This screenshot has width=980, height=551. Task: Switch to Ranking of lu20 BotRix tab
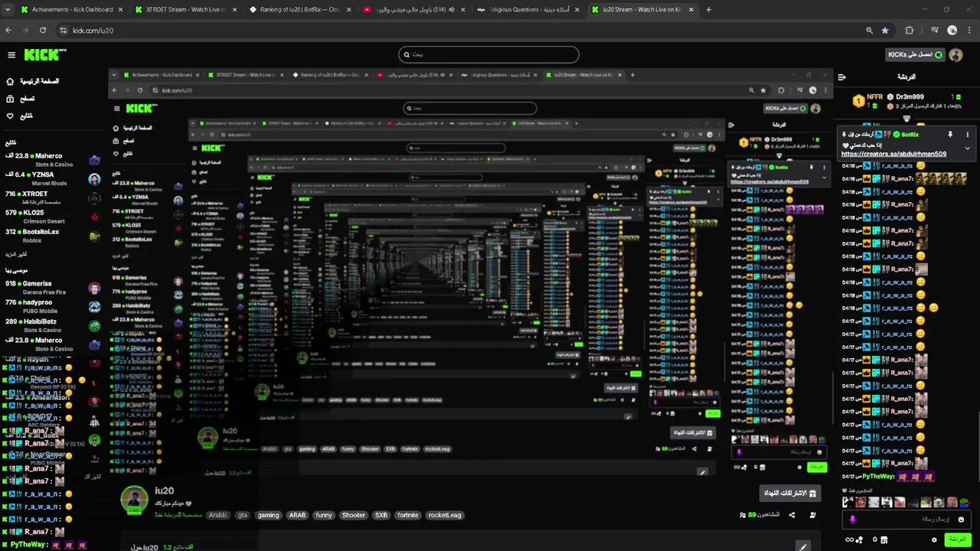(299, 10)
